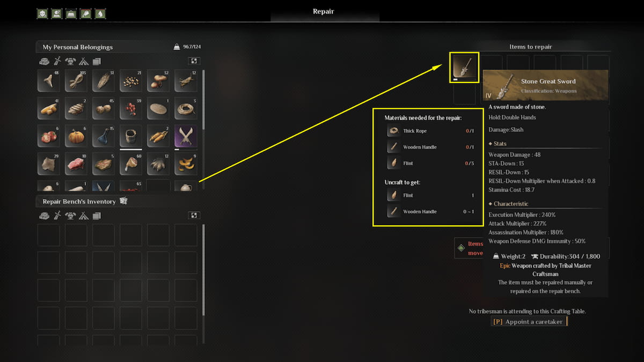
Task: Toggle grid layout for Repair Bench's Inventory
Action: (193, 216)
